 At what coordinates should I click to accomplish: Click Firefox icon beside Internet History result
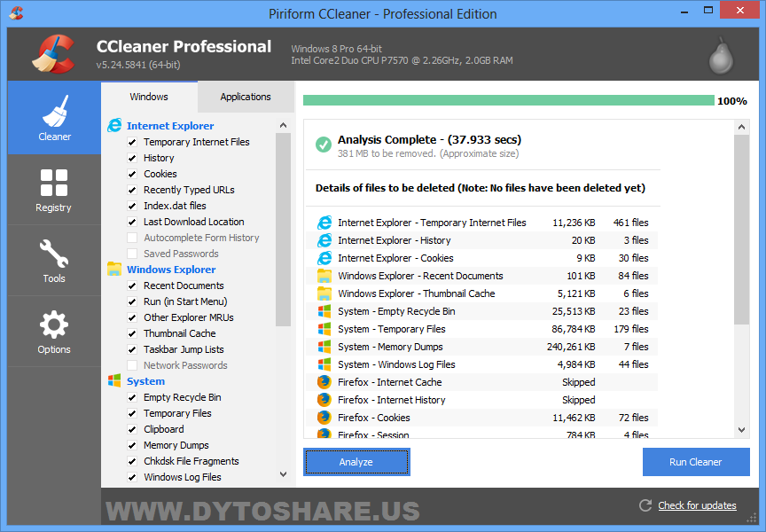pos(324,400)
